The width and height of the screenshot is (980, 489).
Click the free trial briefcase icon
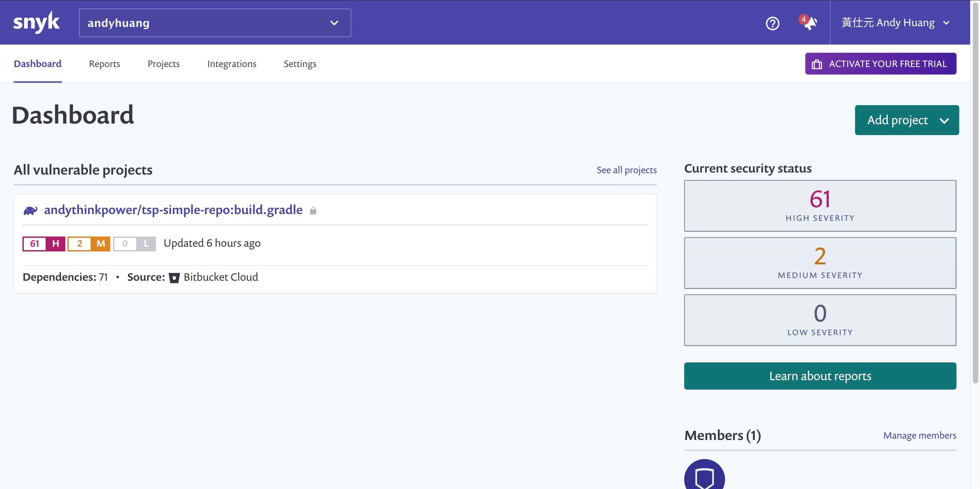pos(816,64)
